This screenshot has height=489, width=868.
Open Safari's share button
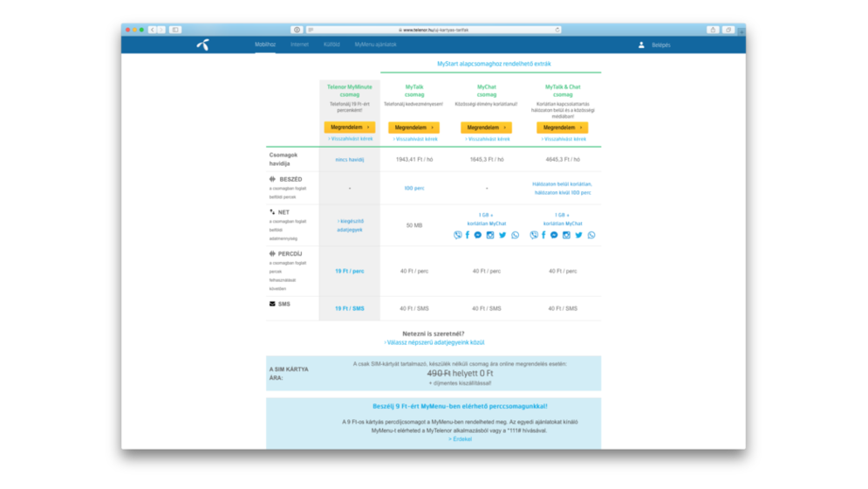point(713,30)
